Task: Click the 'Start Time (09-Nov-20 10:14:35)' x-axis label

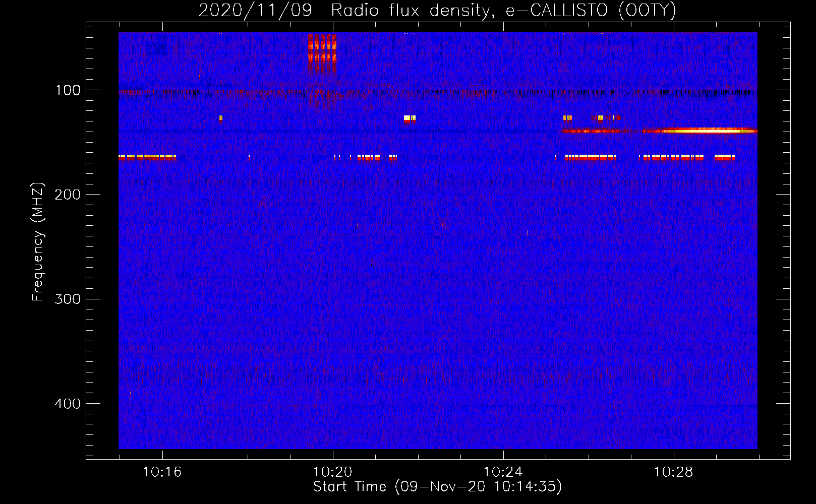Action: point(437,487)
